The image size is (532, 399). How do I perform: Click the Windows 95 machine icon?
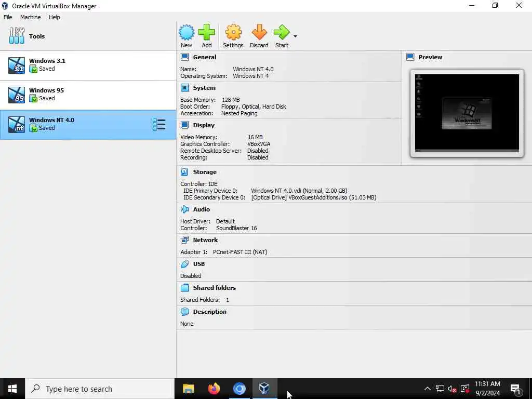tap(17, 95)
